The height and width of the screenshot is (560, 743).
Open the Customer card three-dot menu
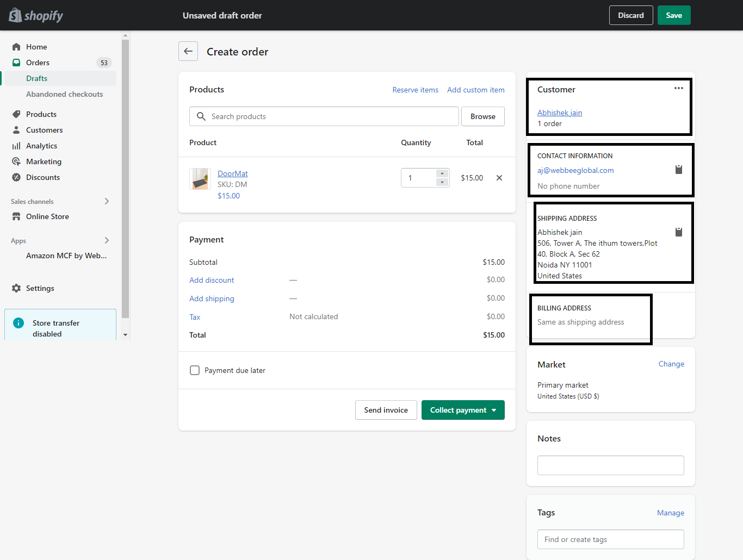click(x=678, y=88)
